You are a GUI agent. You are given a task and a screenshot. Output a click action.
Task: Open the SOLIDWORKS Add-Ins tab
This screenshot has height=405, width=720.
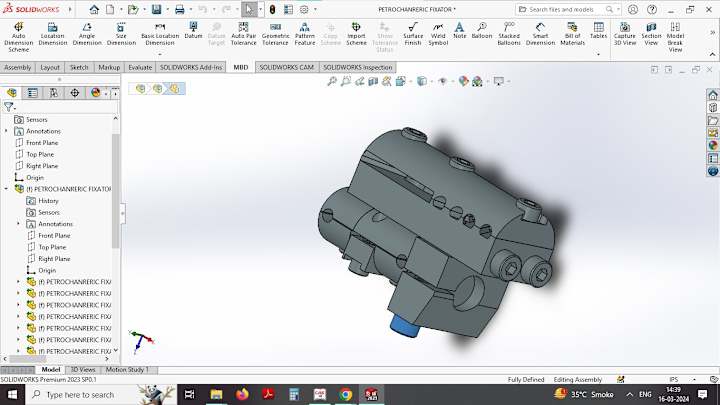[191, 68]
